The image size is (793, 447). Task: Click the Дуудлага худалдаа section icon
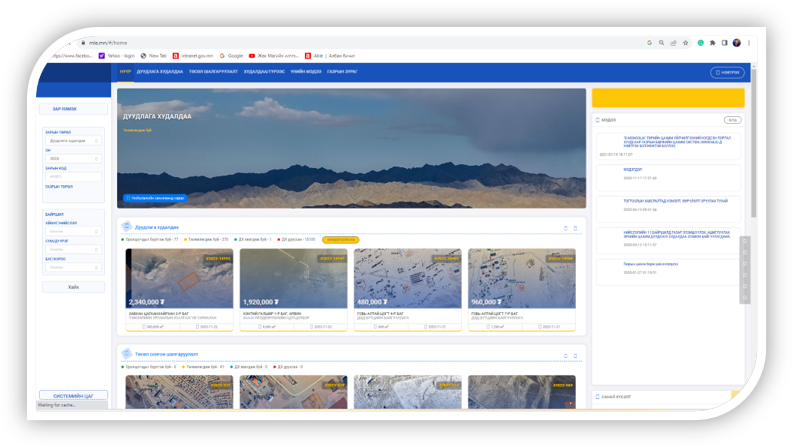click(x=127, y=227)
